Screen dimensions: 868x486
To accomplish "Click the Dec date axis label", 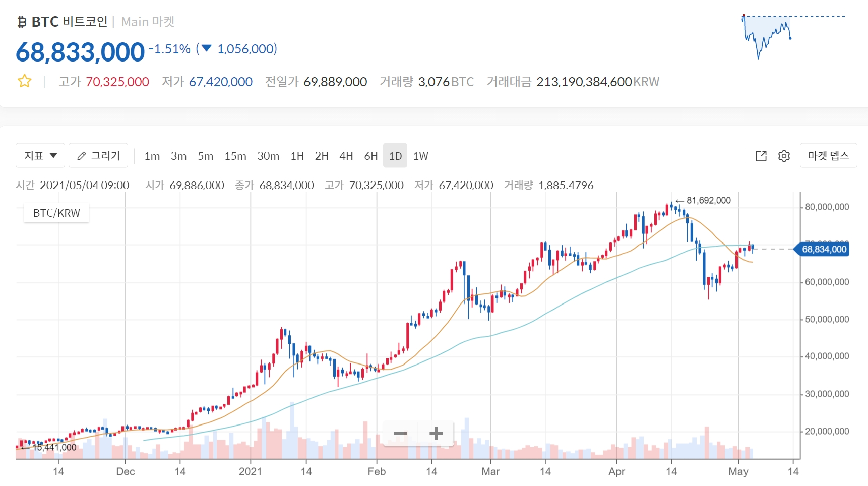I will (126, 471).
